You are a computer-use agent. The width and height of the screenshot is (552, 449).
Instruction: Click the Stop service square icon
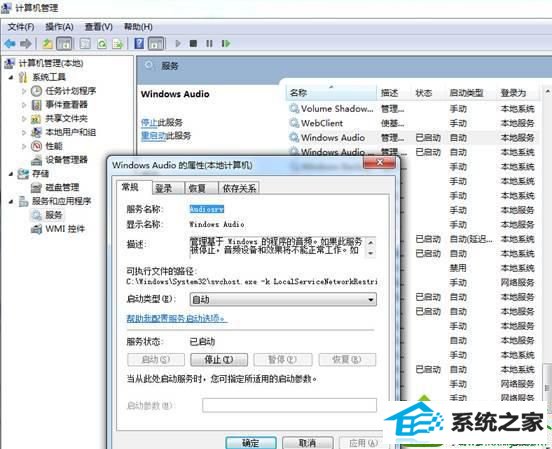(193, 43)
